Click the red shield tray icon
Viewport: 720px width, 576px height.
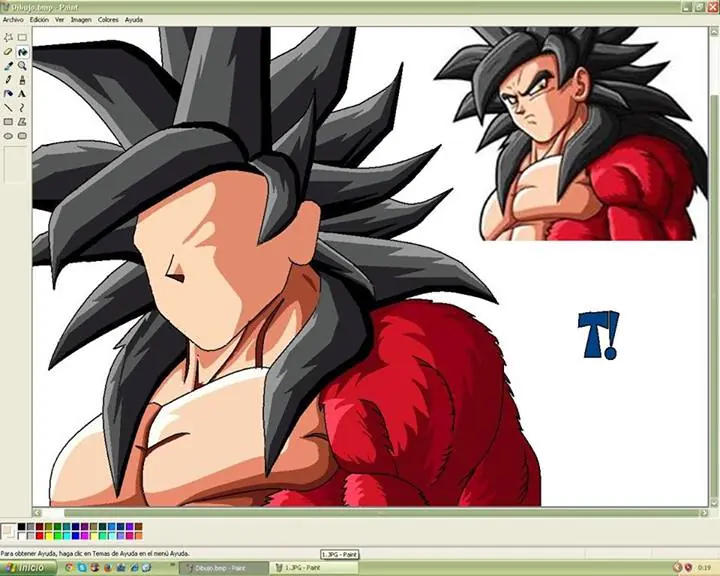click(688, 568)
